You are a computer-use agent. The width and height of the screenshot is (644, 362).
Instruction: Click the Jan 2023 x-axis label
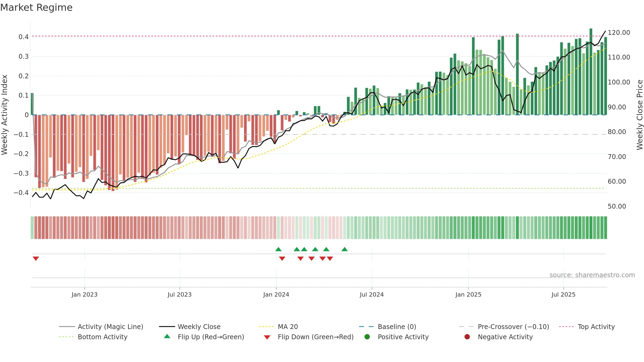point(85,294)
